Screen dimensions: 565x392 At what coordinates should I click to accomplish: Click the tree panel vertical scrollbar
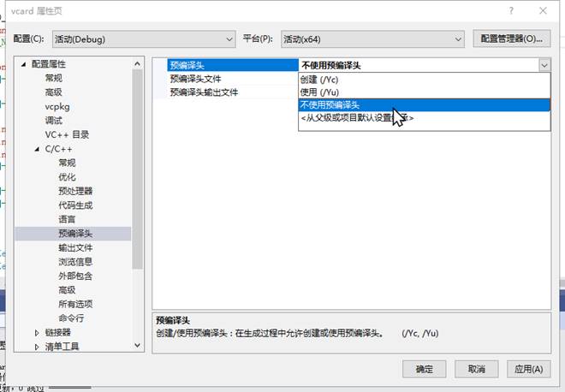coord(137,171)
